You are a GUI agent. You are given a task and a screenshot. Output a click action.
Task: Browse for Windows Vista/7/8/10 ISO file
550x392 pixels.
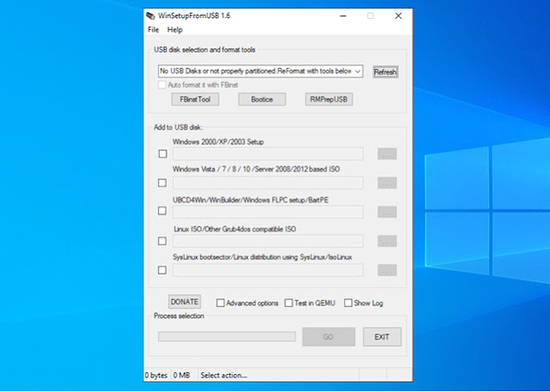tap(387, 183)
